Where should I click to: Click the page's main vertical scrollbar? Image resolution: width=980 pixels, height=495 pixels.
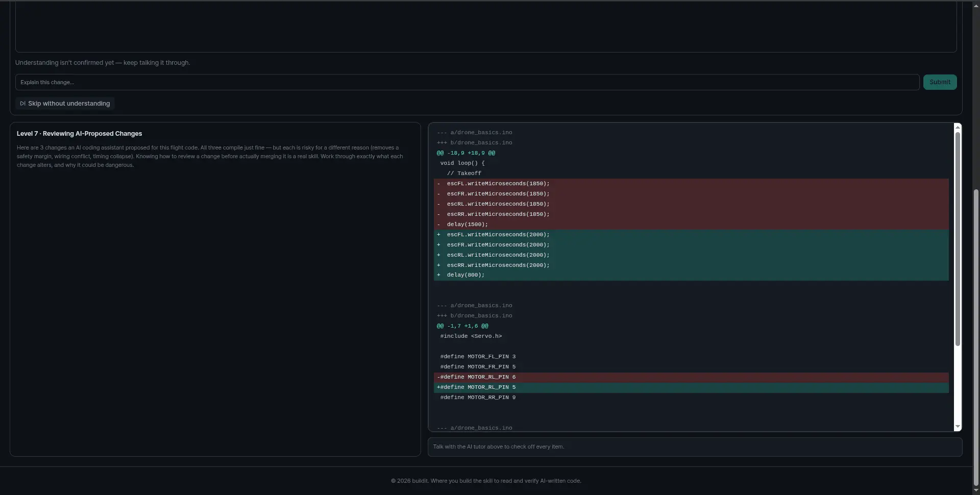point(976,337)
